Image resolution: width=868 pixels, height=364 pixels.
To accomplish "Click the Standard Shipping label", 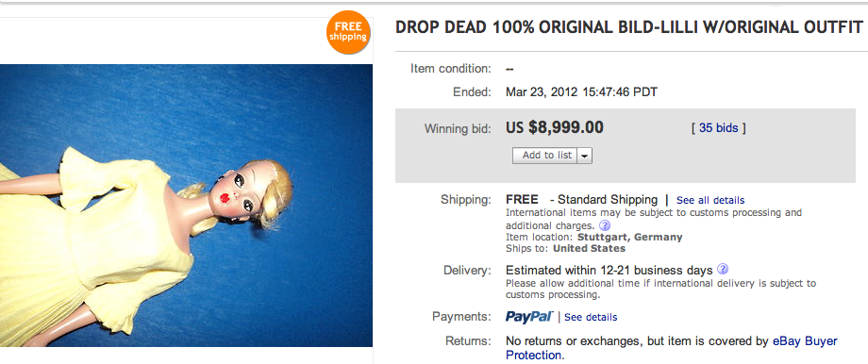I will [x=608, y=200].
